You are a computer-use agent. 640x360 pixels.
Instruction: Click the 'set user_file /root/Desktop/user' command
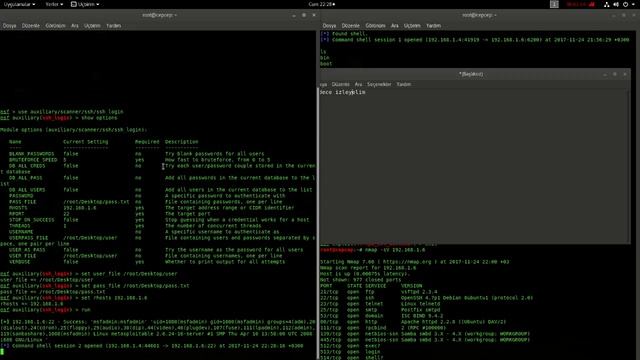tap(129, 273)
